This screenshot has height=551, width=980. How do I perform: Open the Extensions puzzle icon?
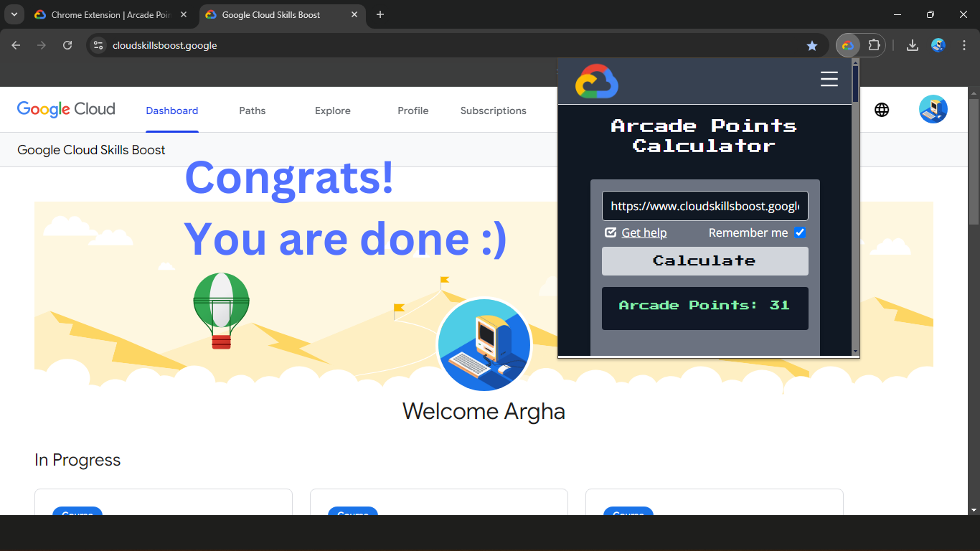(874, 45)
